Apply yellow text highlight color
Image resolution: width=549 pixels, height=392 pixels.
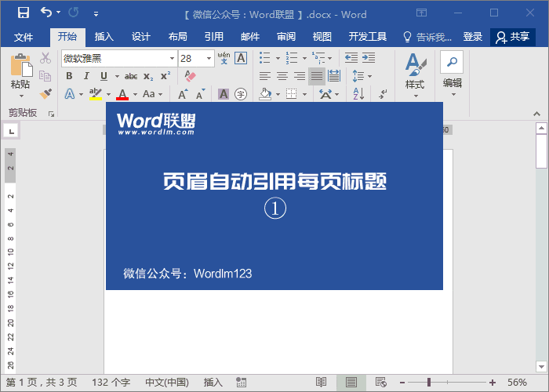pyautogui.click(x=96, y=94)
